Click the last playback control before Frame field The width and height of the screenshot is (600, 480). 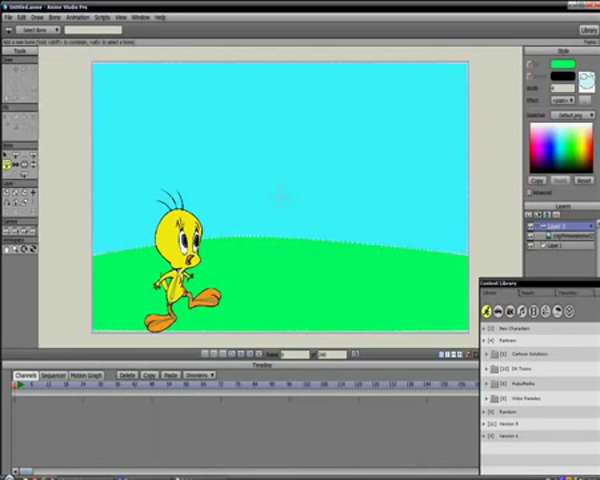[259, 354]
